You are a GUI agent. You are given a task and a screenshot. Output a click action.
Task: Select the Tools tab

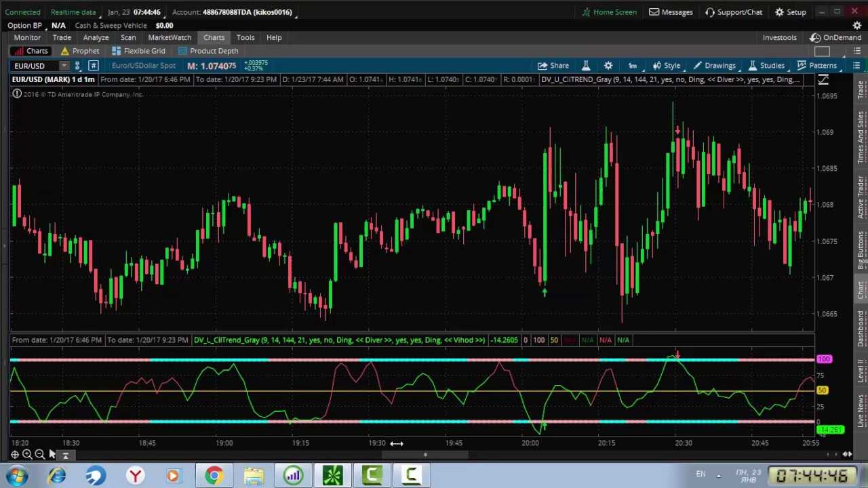(x=245, y=37)
